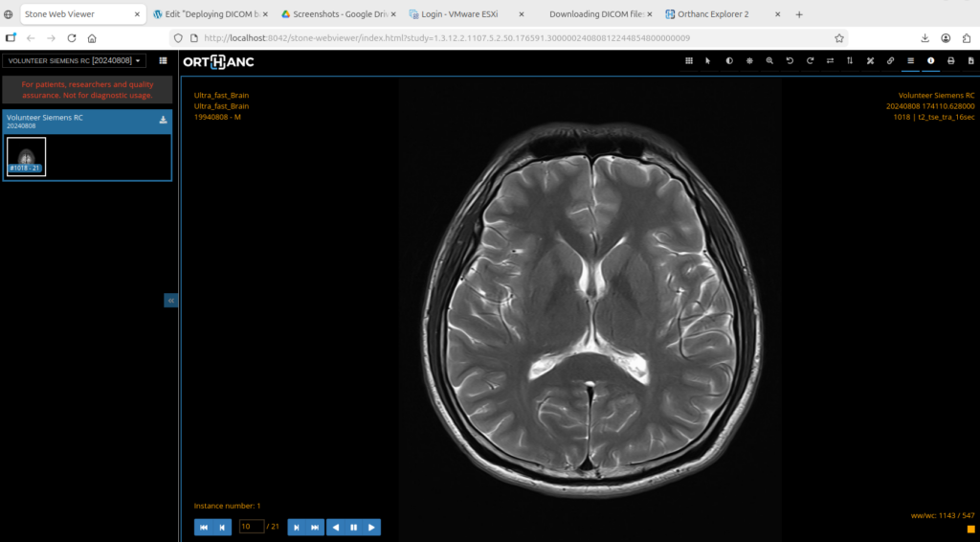Open the measurement tools icon

[870, 60]
